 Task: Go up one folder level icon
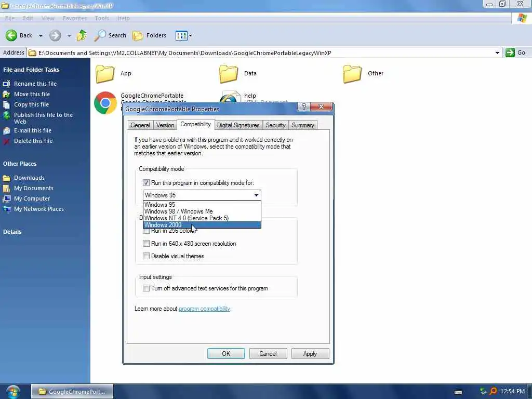click(x=82, y=35)
